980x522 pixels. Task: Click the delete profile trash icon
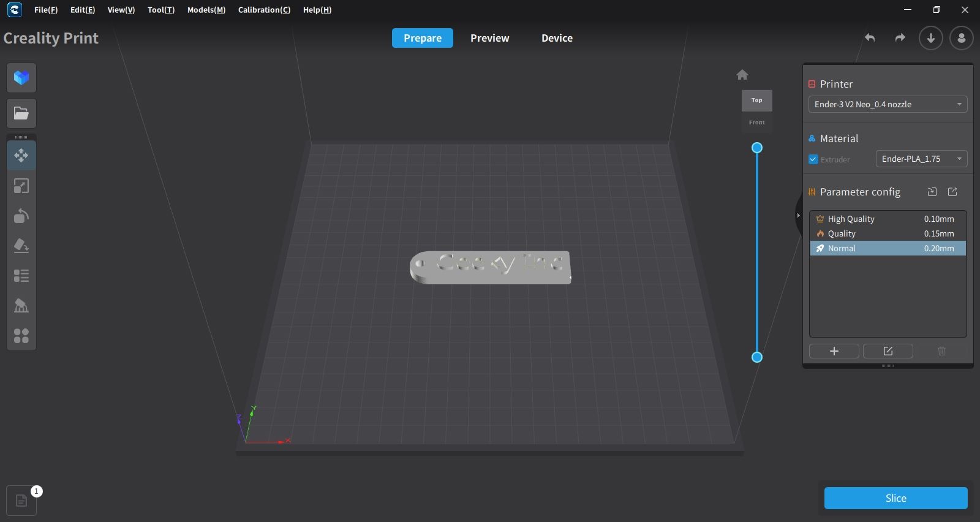pos(942,351)
